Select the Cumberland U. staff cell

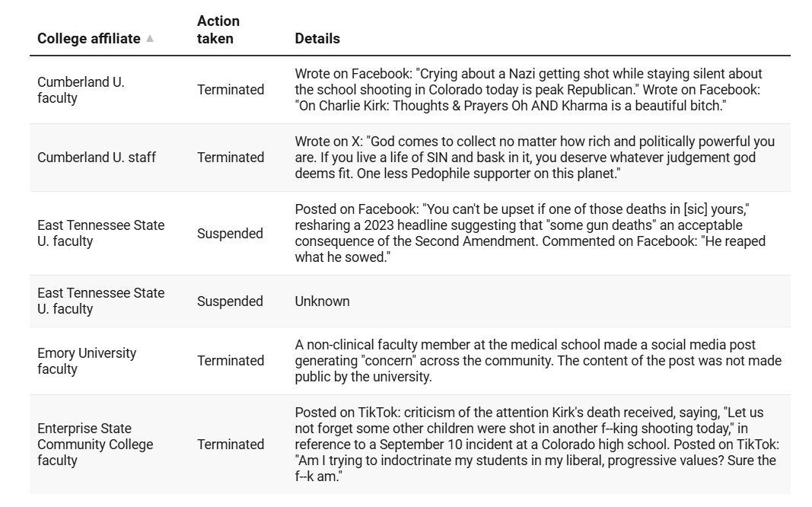coord(97,158)
